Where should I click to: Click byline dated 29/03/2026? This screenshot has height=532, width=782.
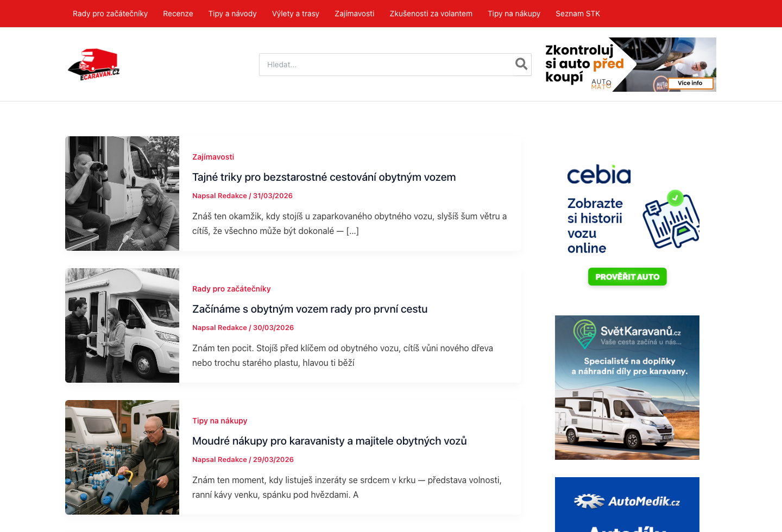(243, 460)
